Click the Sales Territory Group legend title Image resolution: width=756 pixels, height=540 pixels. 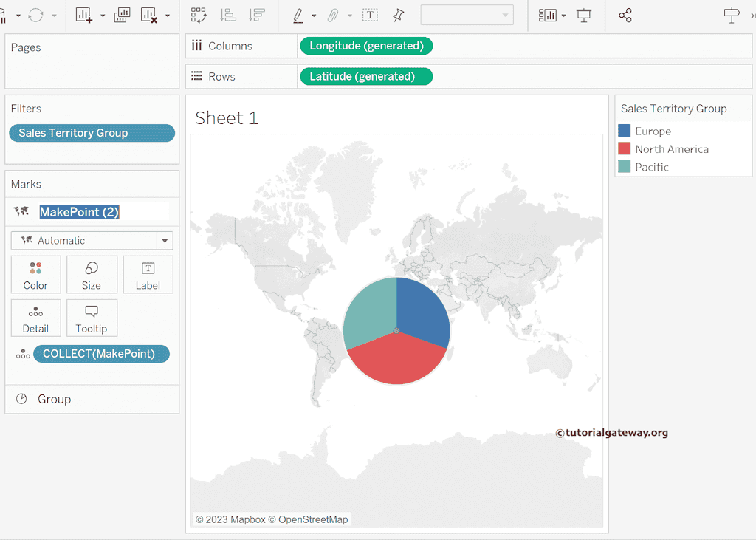coord(673,109)
